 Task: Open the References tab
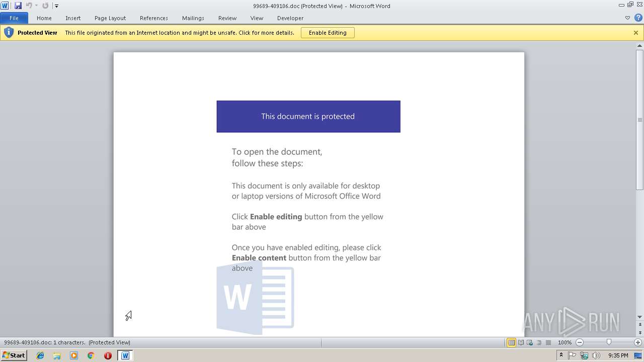pyautogui.click(x=154, y=18)
